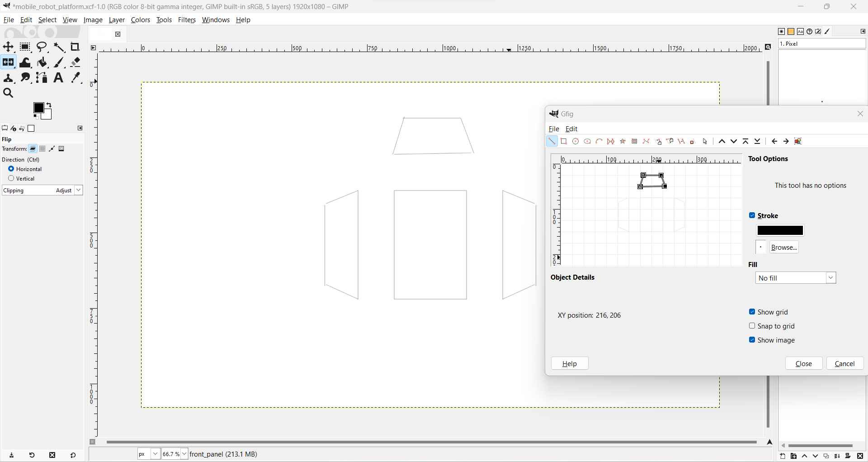Select the Eraser tool
Viewport: 868px width, 462px height.
[x=75, y=62]
